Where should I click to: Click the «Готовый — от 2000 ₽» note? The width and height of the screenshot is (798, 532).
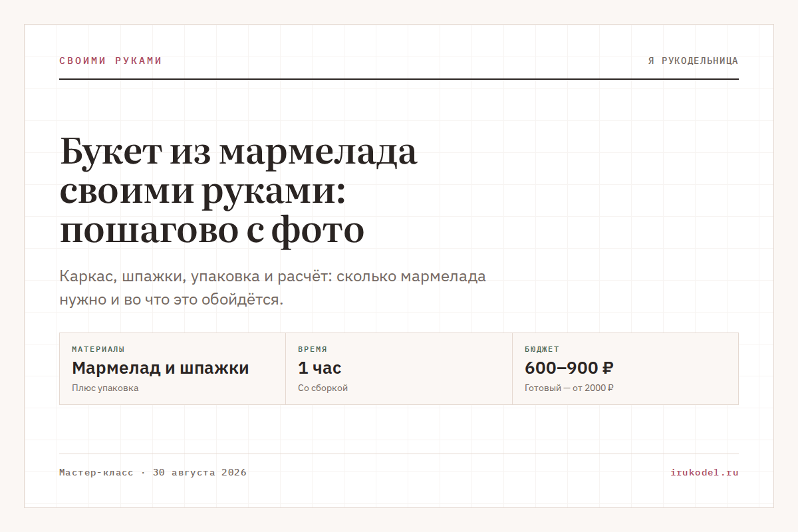[569, 388]
